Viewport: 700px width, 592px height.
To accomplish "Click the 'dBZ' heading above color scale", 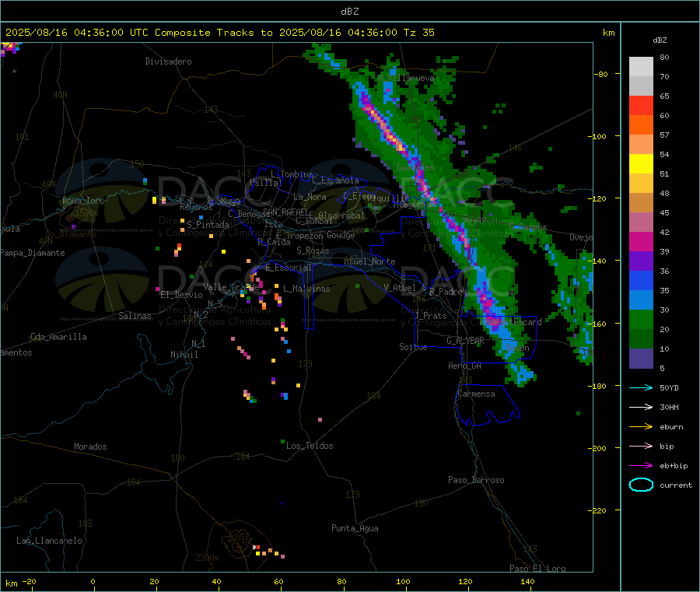I will 660,40.
